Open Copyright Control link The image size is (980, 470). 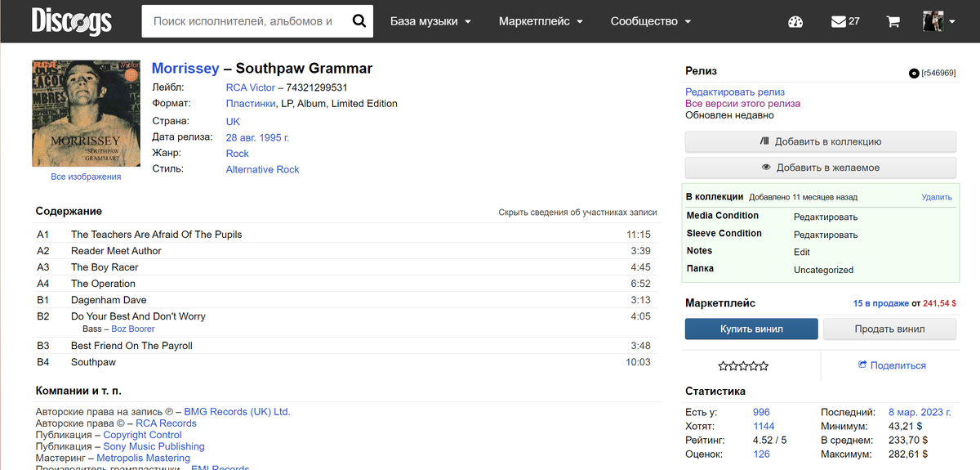pyautogui.click(x=142, y=435)
